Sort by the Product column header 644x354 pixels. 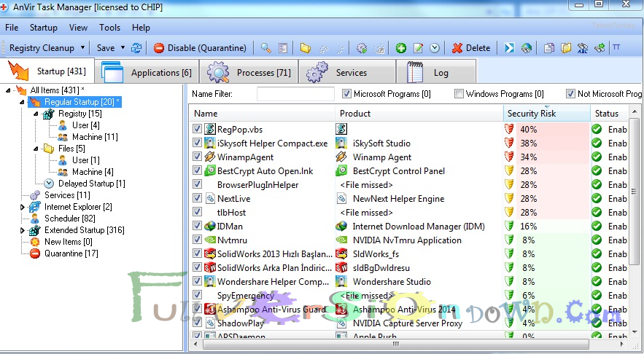point(419,114)
